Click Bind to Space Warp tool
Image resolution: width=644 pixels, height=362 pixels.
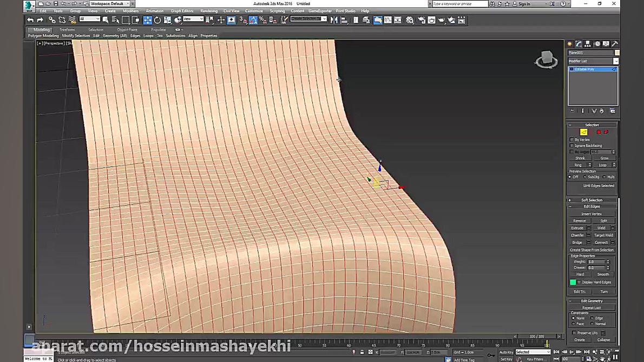(x=73, y=19)
